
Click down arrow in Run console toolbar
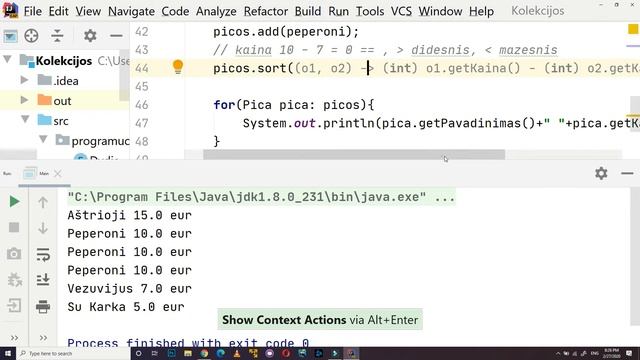coord(43,228)
